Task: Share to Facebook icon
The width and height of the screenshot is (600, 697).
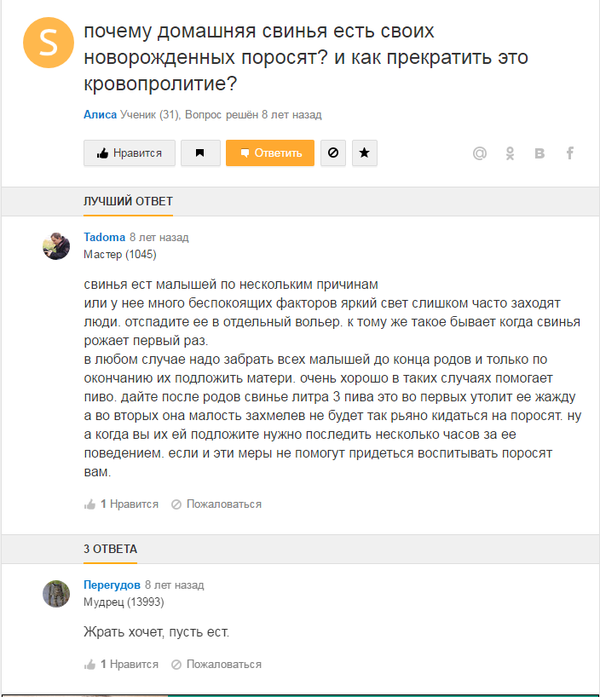Action: click(x=570, y=153)
